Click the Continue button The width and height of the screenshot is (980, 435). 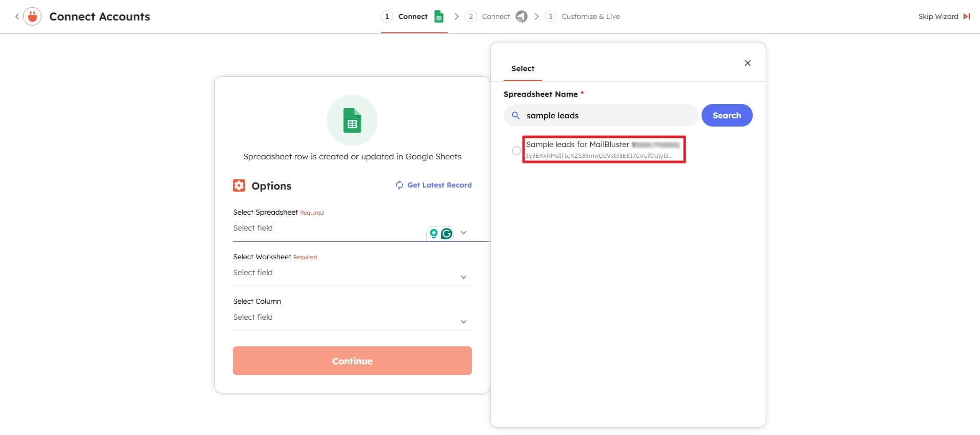352,361
